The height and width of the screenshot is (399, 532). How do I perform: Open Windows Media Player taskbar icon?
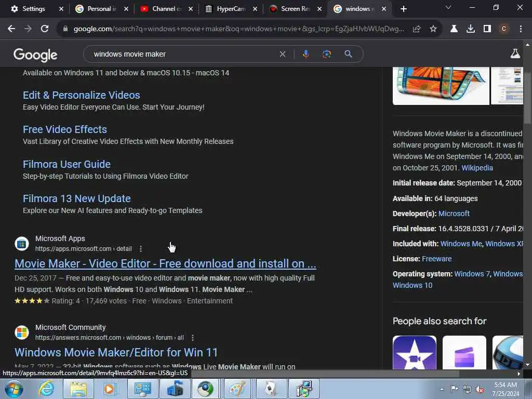point(110,389)
